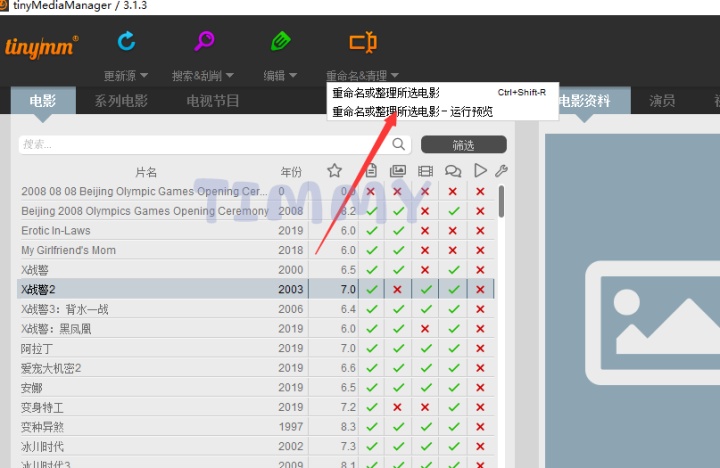
Task: Sort by the 年份 column header
Action: tap(291, 172)
